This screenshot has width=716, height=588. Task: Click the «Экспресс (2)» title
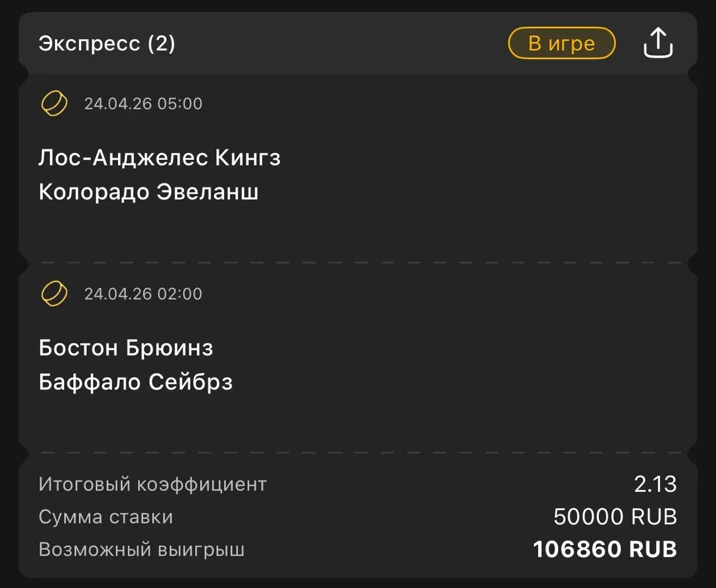(x=107, y=44)
